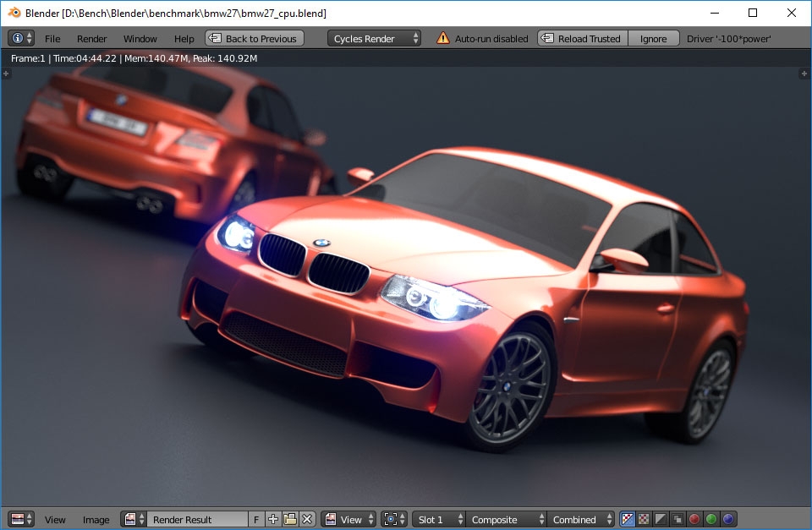
Task: Click the Back to Previous arrow icon
Action: [x=215, y=38]
